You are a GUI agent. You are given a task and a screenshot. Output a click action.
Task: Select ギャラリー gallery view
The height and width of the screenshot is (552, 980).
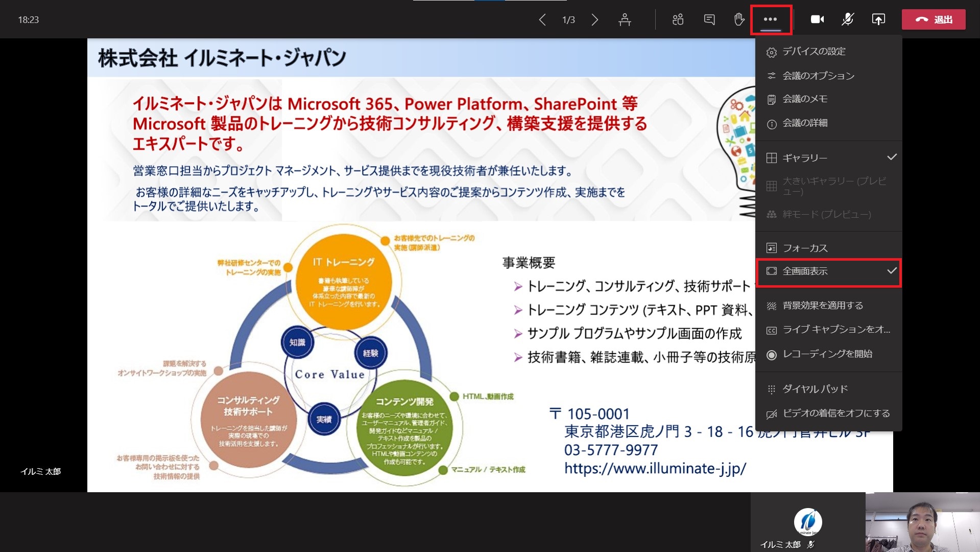click(828, 158)
